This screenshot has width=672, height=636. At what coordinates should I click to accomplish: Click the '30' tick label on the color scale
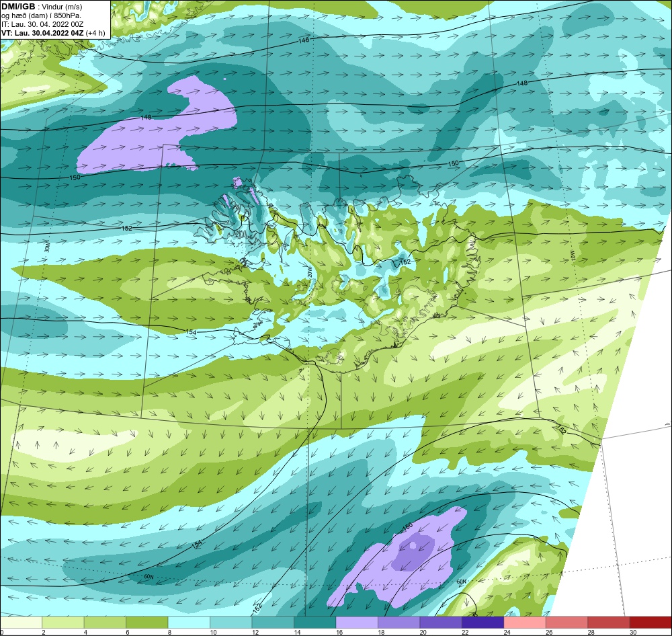coord(633,632)
